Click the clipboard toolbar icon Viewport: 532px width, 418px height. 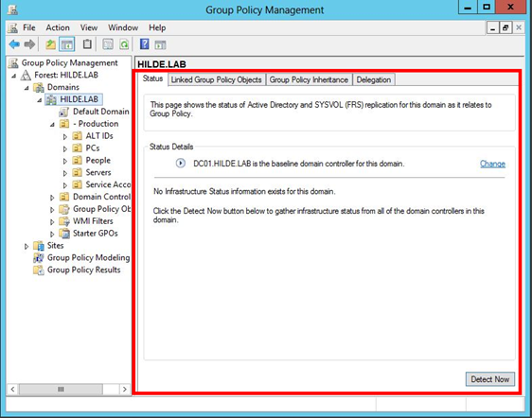pos(87,44)
